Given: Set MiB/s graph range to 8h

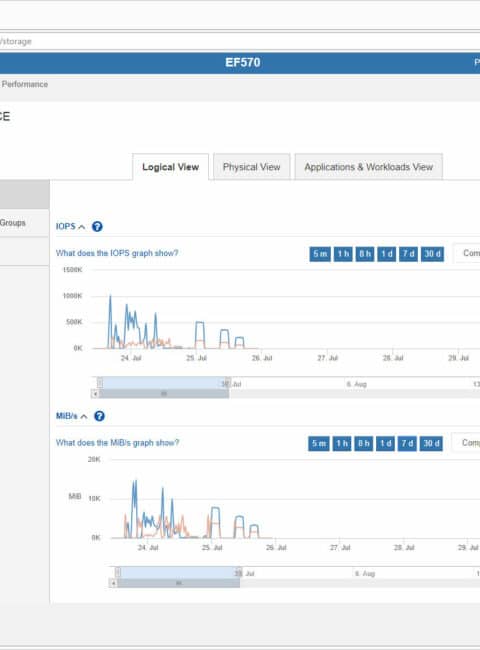Looking at the screenshot, I should pos(364,444).
